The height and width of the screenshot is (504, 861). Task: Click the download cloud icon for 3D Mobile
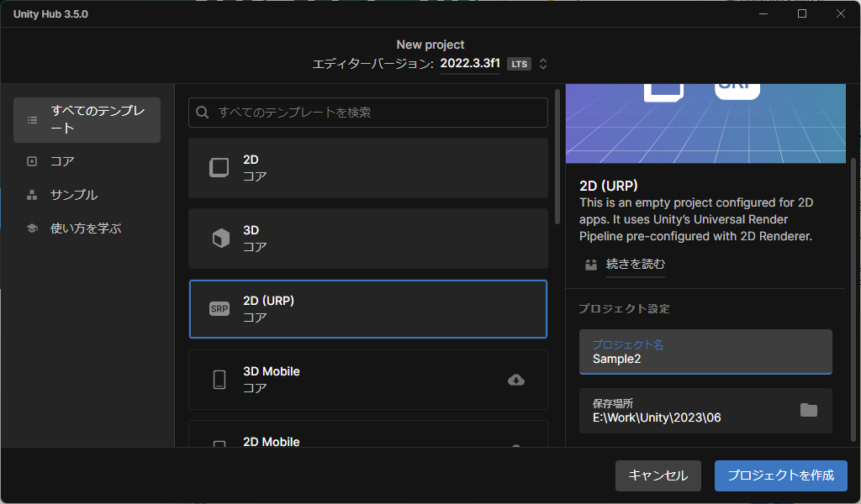pyautogui.click(x=516, y=380)
